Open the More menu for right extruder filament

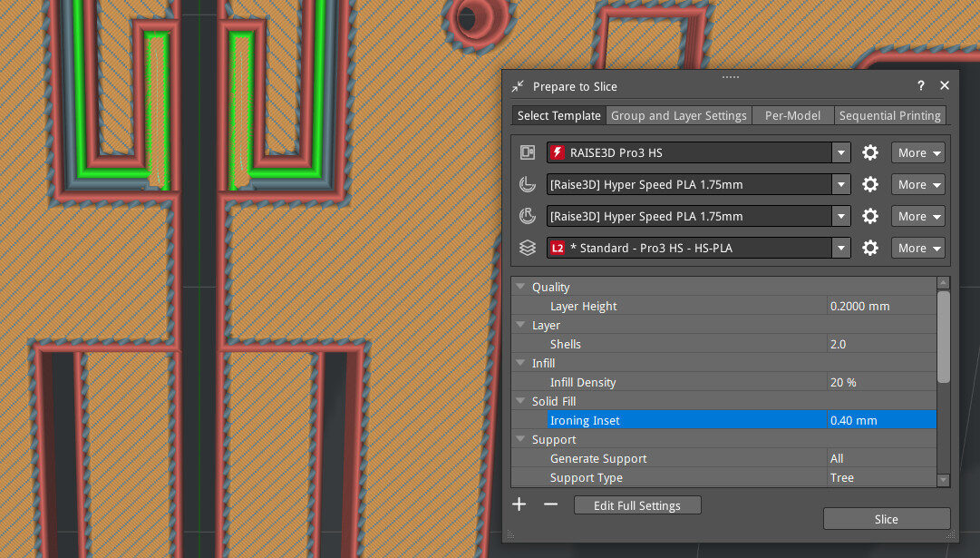(918, 217)
